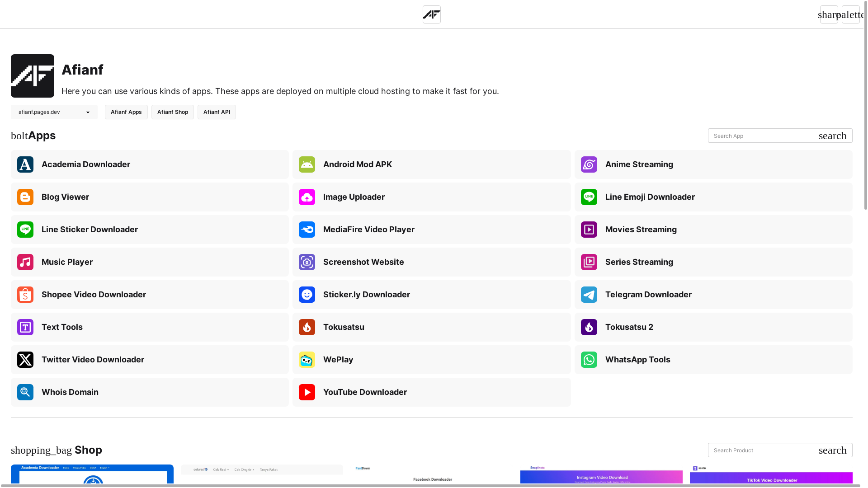
Task: Open the afianf.pages.dev domain dropdown
Action: 54,112
